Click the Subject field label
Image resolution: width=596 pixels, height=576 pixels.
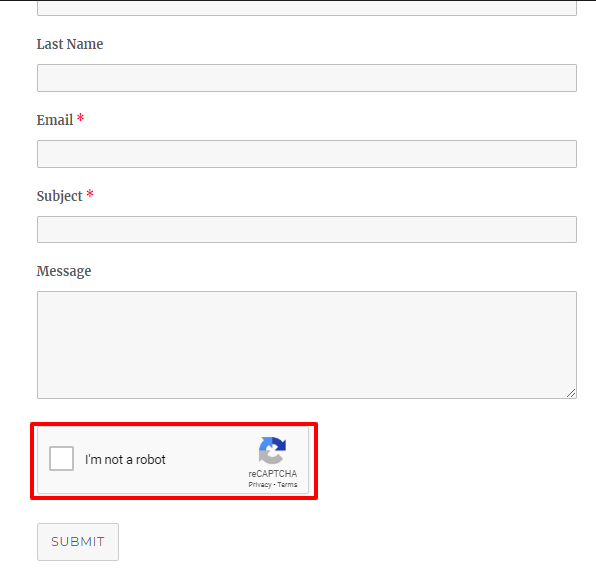click(59, 197)
